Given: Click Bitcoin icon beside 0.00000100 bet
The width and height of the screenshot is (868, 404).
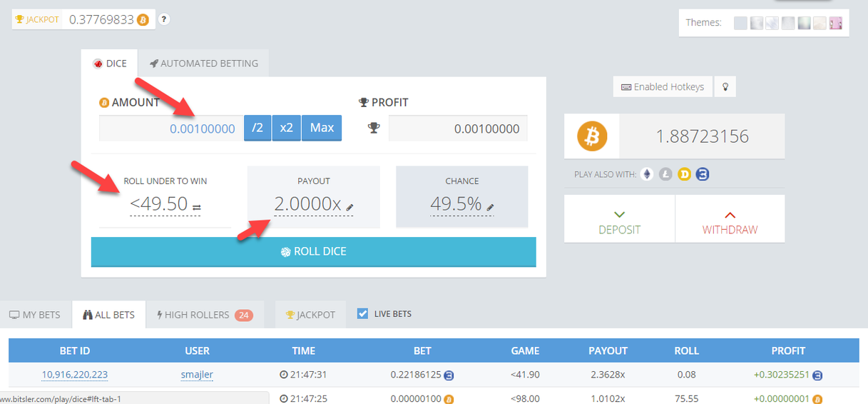Looking at the screenshot, I should (x=449, y=398).
